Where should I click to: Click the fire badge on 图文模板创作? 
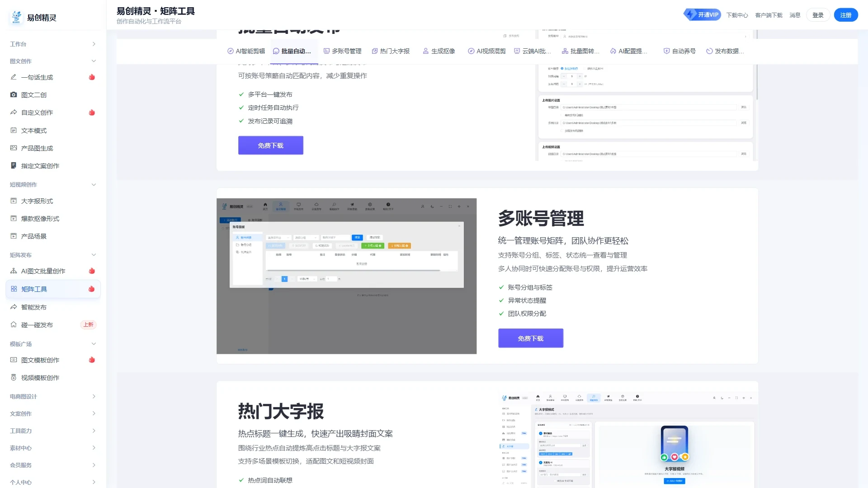click(x=92, y=360)
